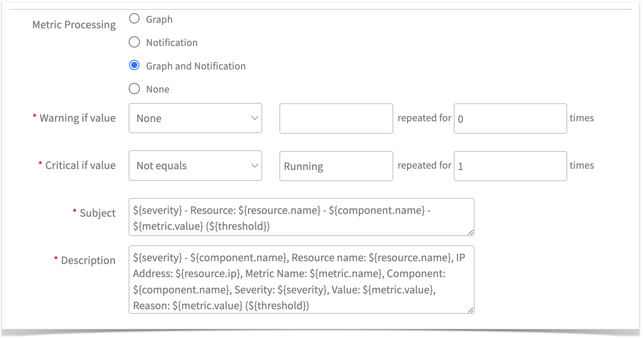The image size is (644, 339).
Task: Click the Running critical value field
Action: point(335,166)
